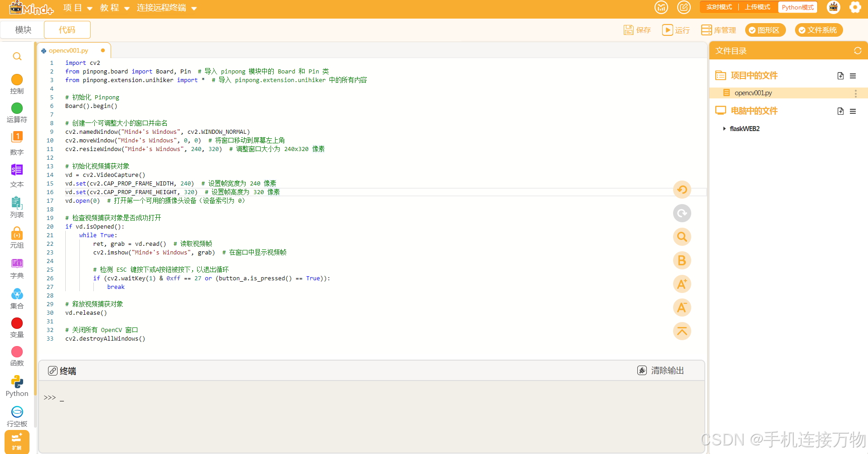Screen dimensions: 868x454
Task: Click the 'Board().begin()' line
Action: [x=91, y=106]
